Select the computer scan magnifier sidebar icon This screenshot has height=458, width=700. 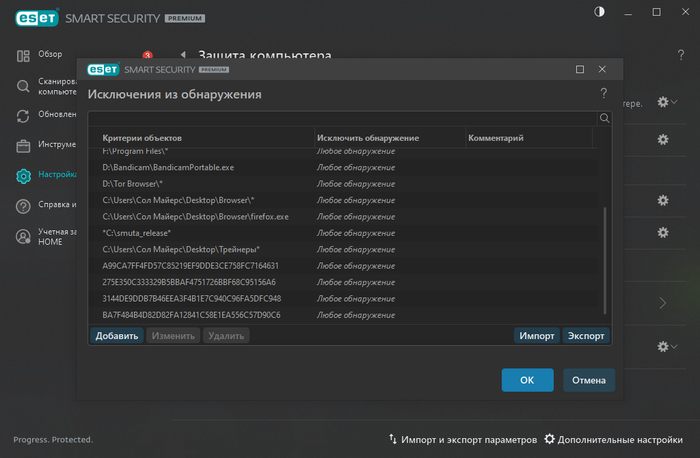(x=23, y=86)
